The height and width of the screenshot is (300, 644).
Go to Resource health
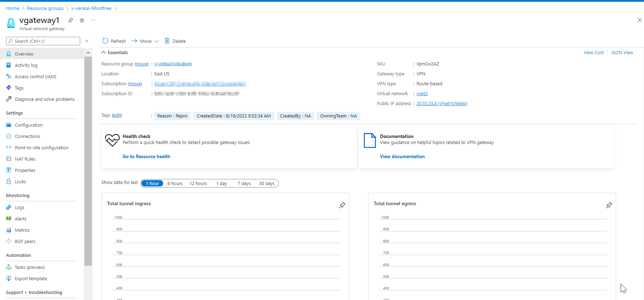(146, 156)
